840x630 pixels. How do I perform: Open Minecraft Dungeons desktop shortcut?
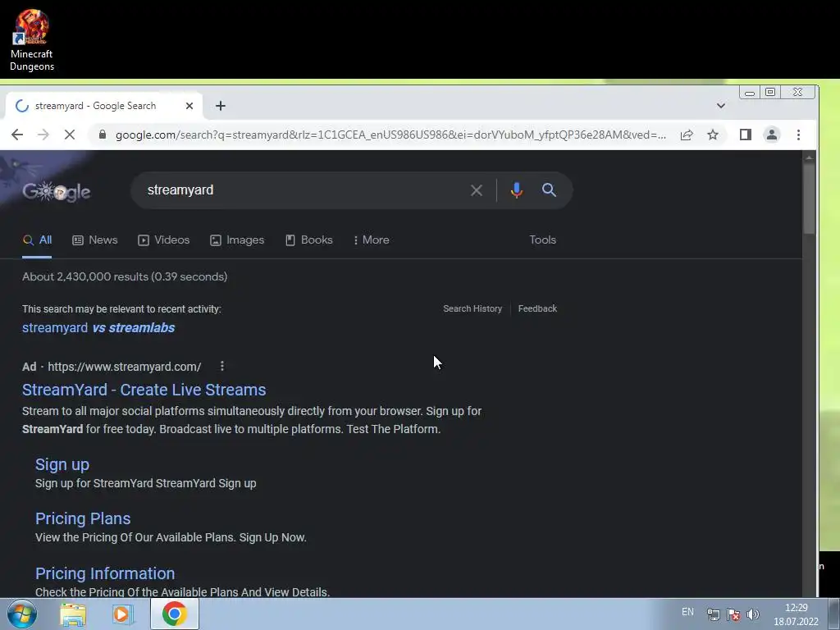pos(32,40)
